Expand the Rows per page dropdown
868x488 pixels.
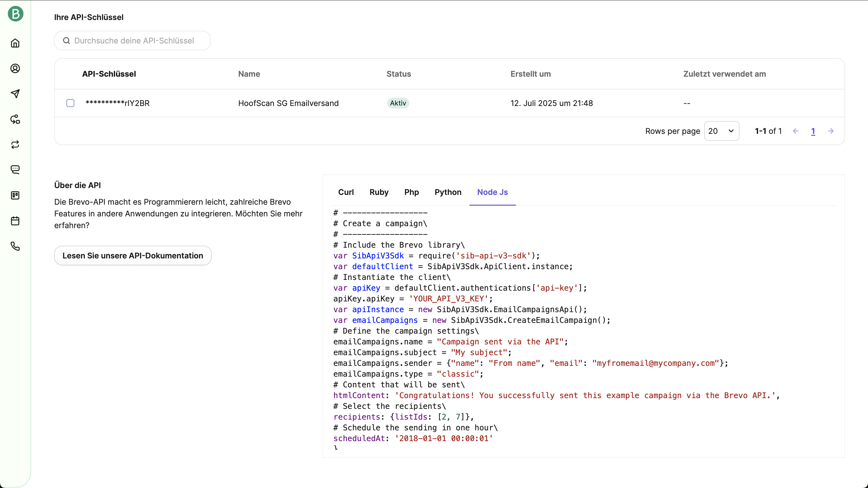[721, 131]
